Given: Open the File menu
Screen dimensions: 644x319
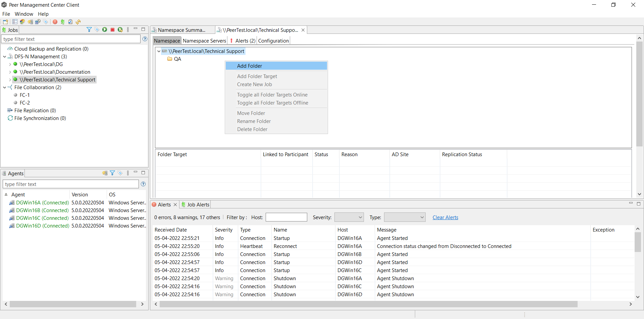Looking at the screenshot, I should click(x=6, y=14).
